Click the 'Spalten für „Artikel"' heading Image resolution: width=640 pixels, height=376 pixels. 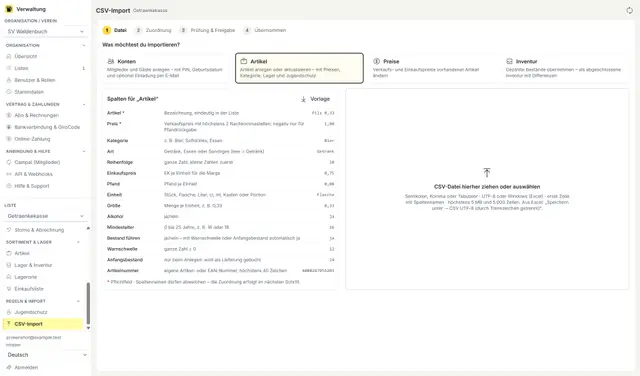(x=133, y=99)
